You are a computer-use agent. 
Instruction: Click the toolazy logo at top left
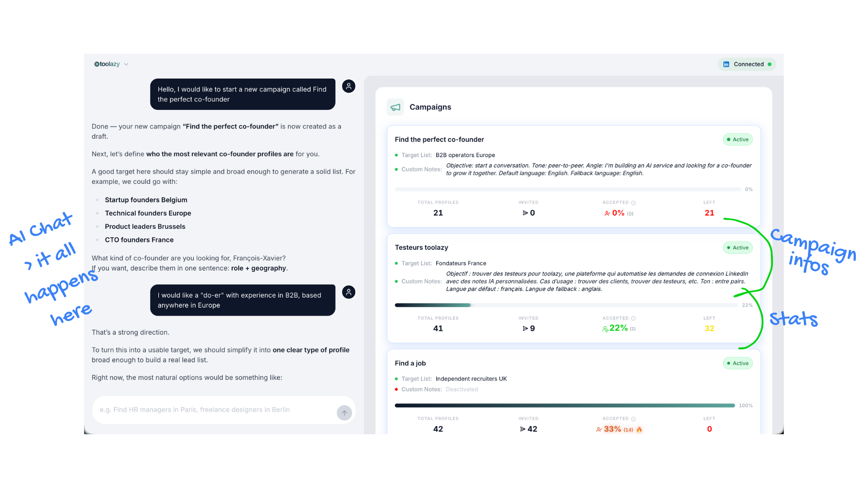click(x=107, y=64)
